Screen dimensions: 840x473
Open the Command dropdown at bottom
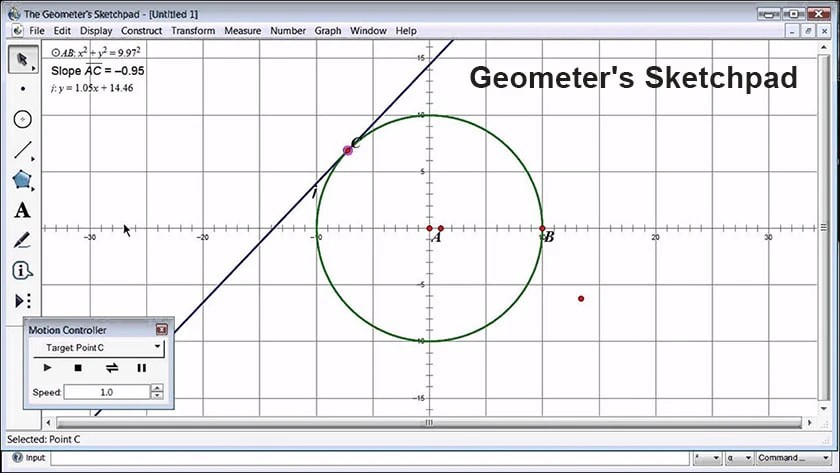point(792,457)
